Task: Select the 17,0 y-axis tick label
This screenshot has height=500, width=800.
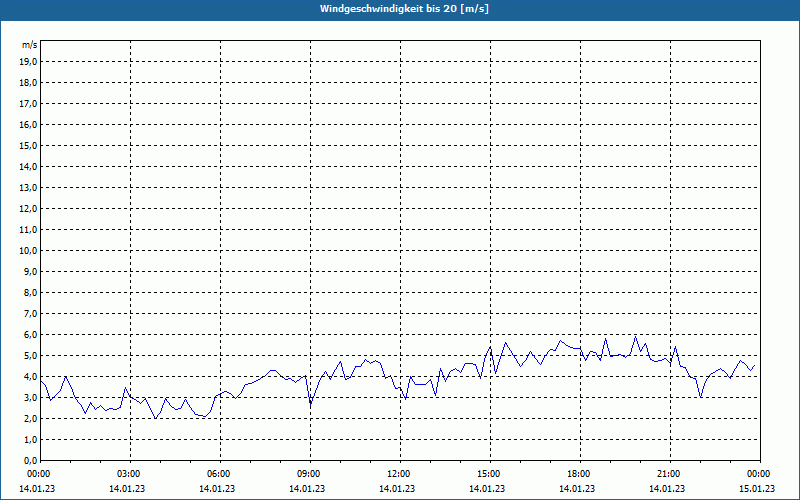Action: [x=29, y=103]
